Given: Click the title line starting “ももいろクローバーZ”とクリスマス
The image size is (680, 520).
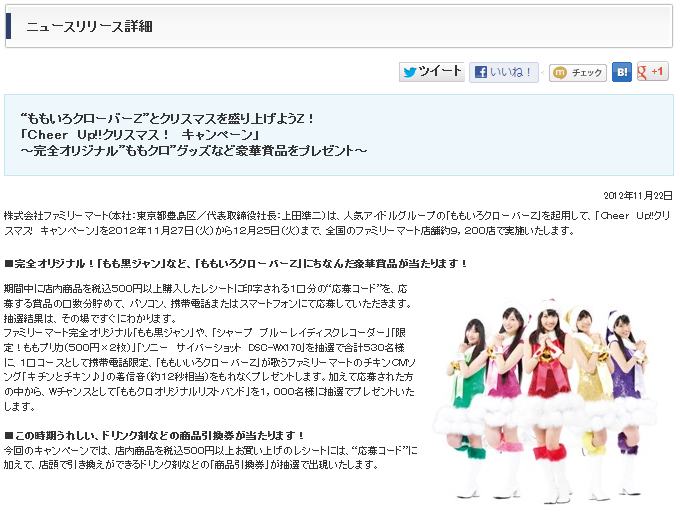Looking at the screenshot, I should (167, 118).
